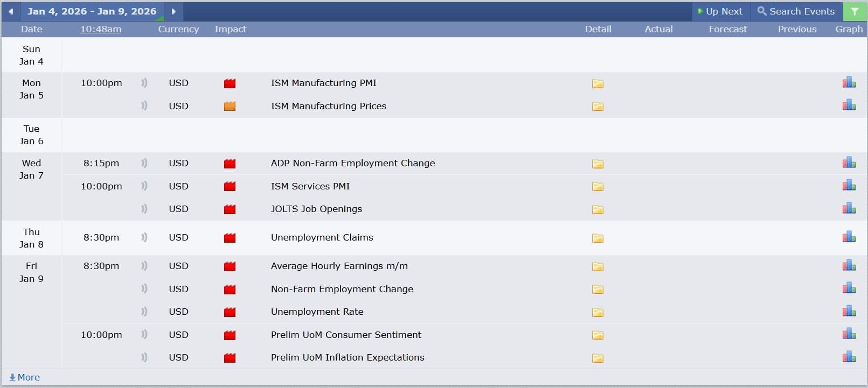The image size is (868, 388).
Task: Open Search Events
Action: 796,11
